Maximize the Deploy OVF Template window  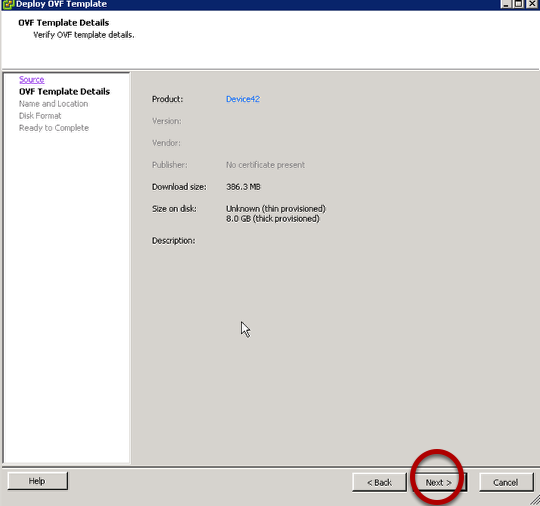[x=519, y=4]
